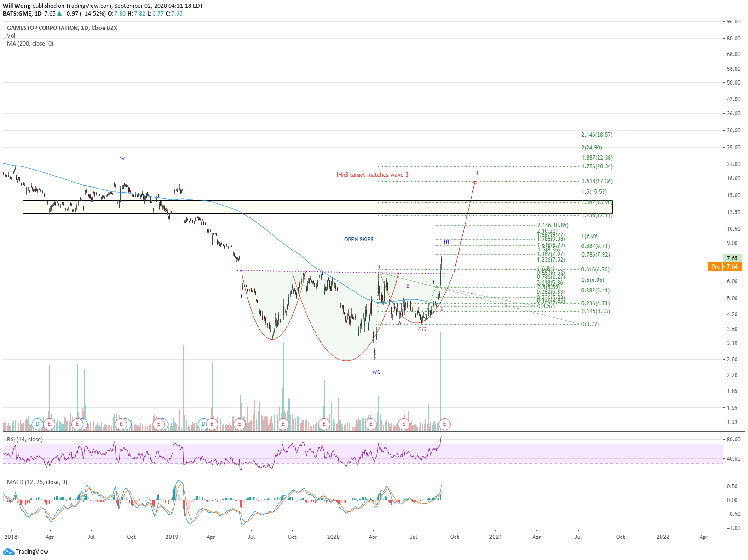Click the TradingView logo at bottom left
The height and width of the screenshot is (560, 748).
25,551
